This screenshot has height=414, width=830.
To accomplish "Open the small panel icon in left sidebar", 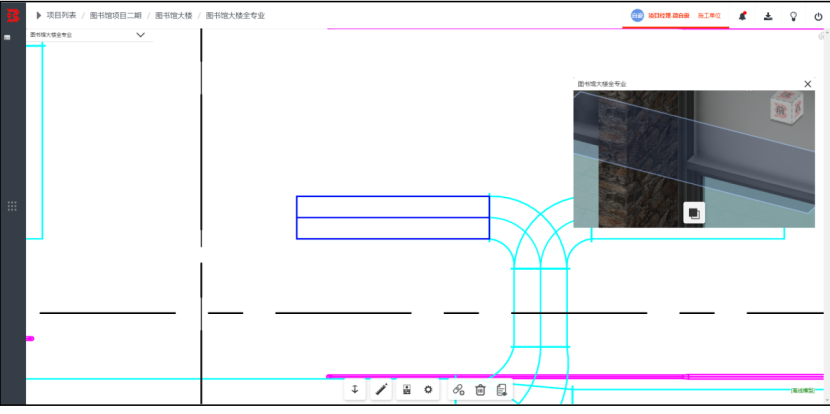I will (7, 38).
